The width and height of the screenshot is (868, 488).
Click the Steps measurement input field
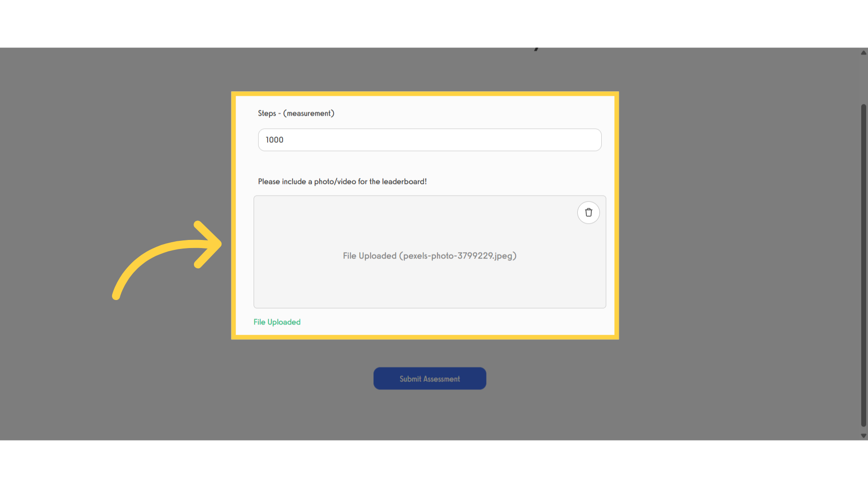click(x=429, y=140)
